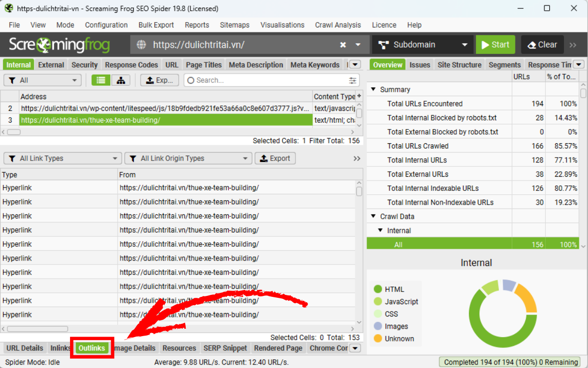The height and width of the screenshot is (368, 588).
Task: Open the All Link Types dropdown
Action: click(x=62, y=158)
